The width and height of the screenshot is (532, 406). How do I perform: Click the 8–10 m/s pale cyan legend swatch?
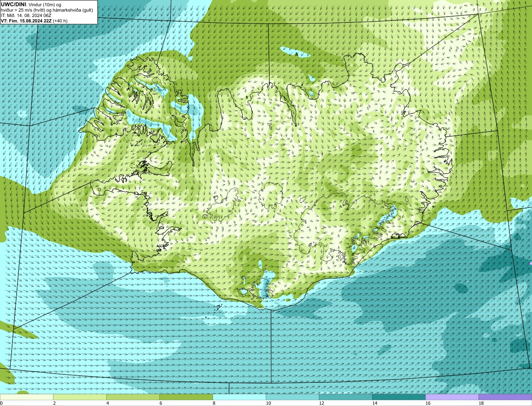pos(239,397)
